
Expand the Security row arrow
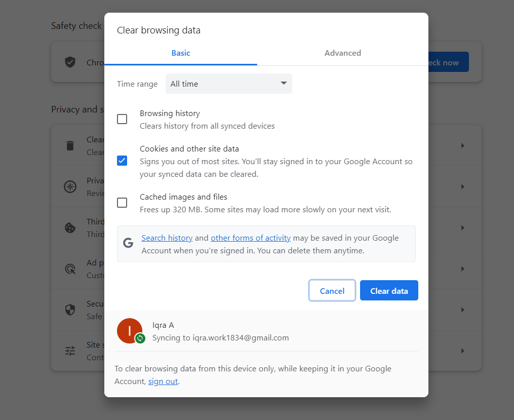[x=462, y=310]
